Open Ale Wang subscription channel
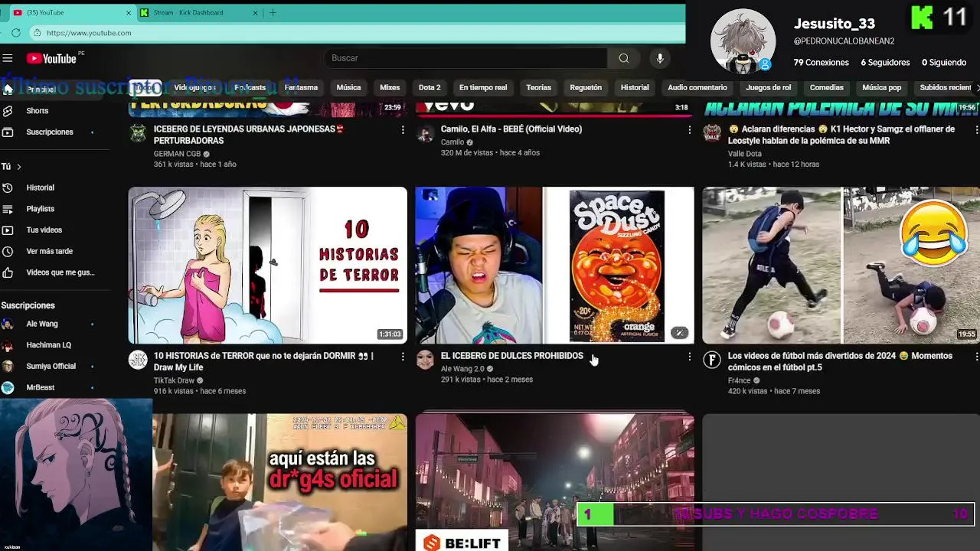 point(42,324)
